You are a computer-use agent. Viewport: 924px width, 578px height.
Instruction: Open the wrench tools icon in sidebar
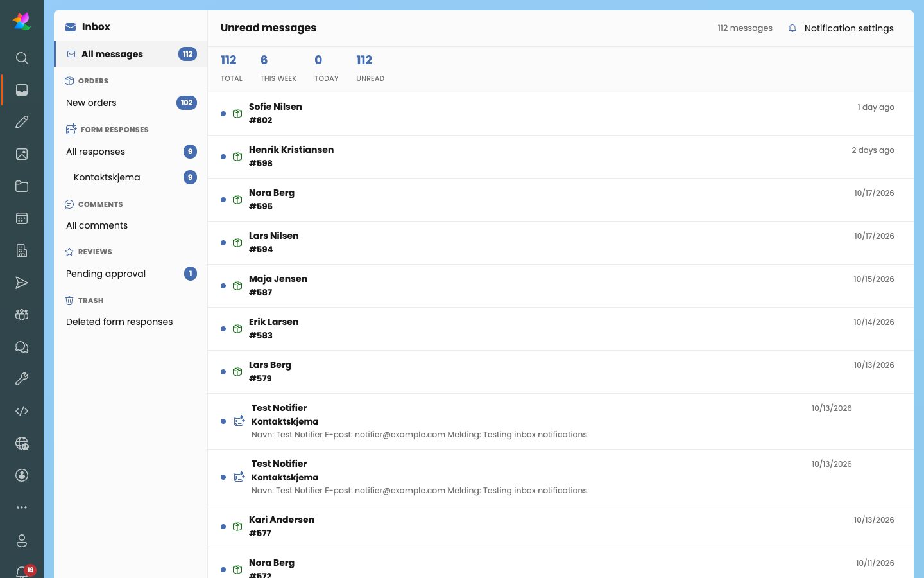click(22, 379)
